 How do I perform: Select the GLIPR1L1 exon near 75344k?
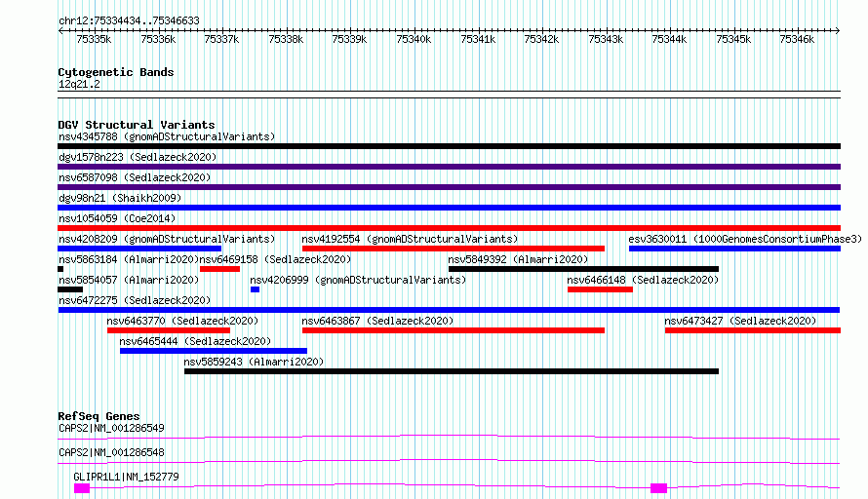pyautogui.click(x=658, y=488)
